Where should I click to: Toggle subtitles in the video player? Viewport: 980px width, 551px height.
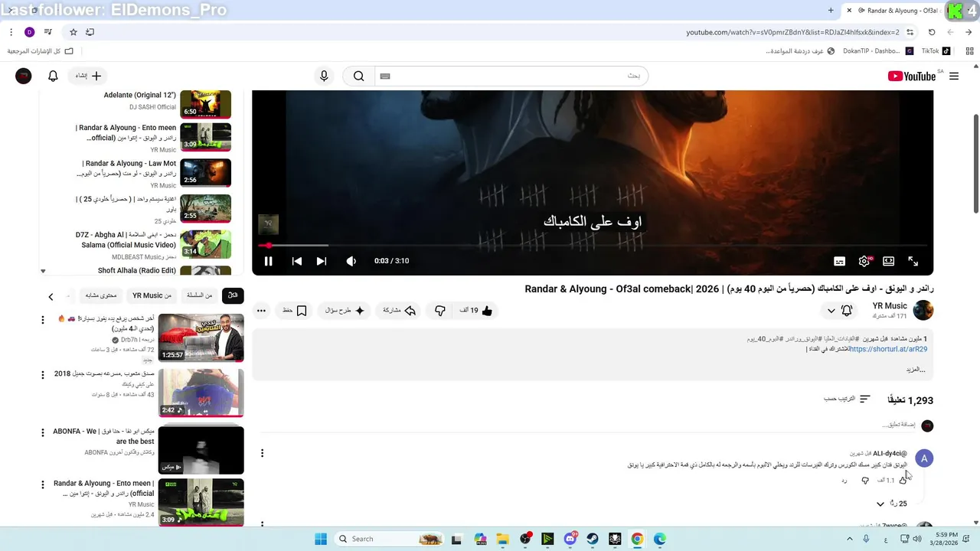pyautogui.click(x=840, y=261)
